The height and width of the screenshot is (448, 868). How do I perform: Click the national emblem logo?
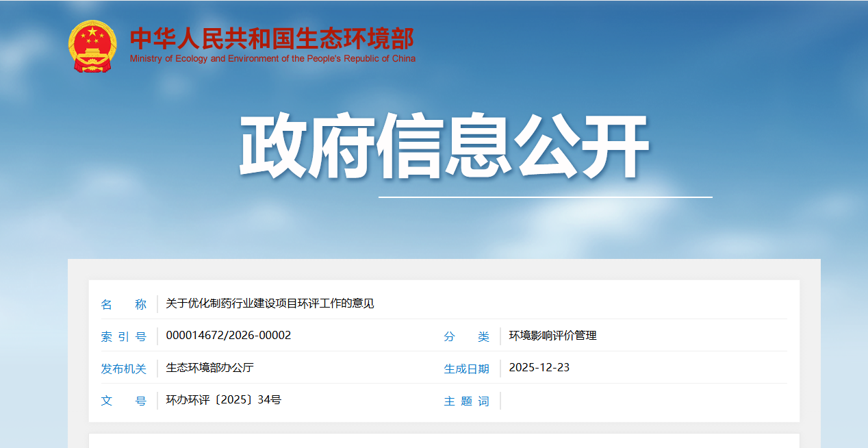click(x=92, y=47)
